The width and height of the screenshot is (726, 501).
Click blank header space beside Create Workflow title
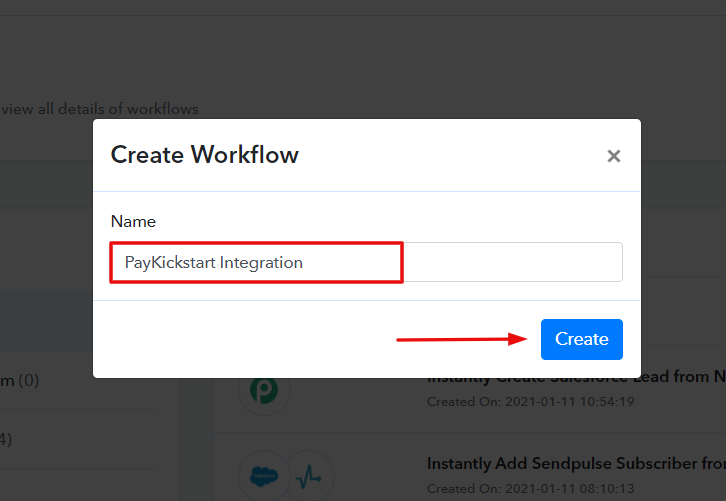pos(450,155)
